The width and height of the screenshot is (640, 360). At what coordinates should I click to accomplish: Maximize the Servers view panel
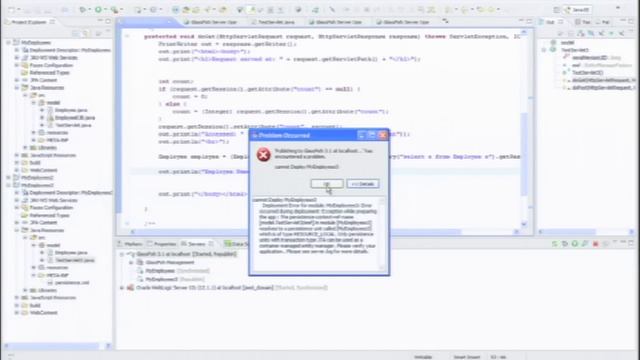(631, 243)
